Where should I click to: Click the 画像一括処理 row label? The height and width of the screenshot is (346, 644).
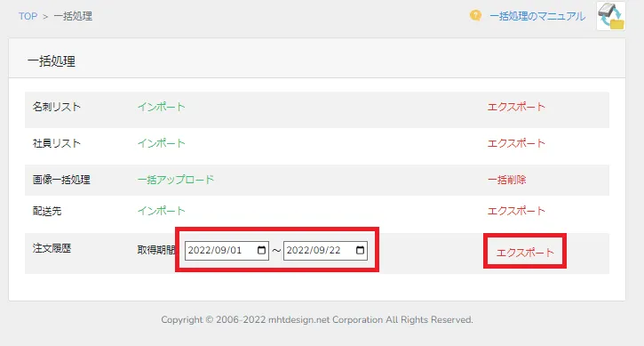tap(61, 180)
